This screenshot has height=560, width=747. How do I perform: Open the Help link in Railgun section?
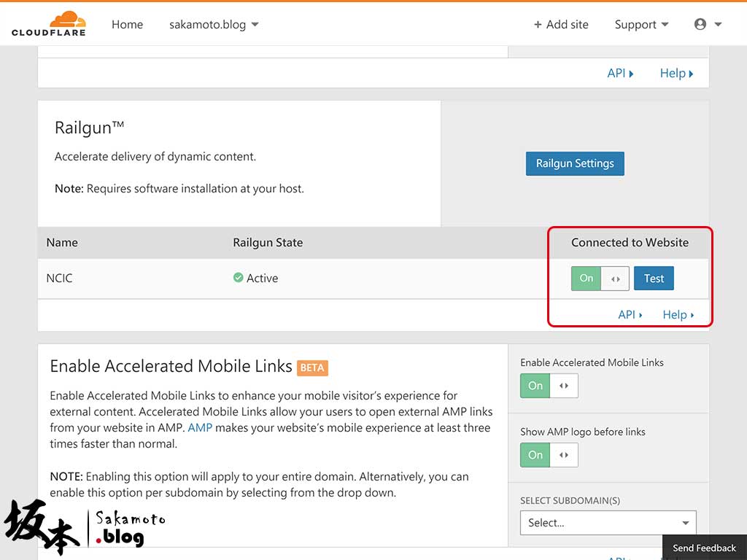coord(678,314)
